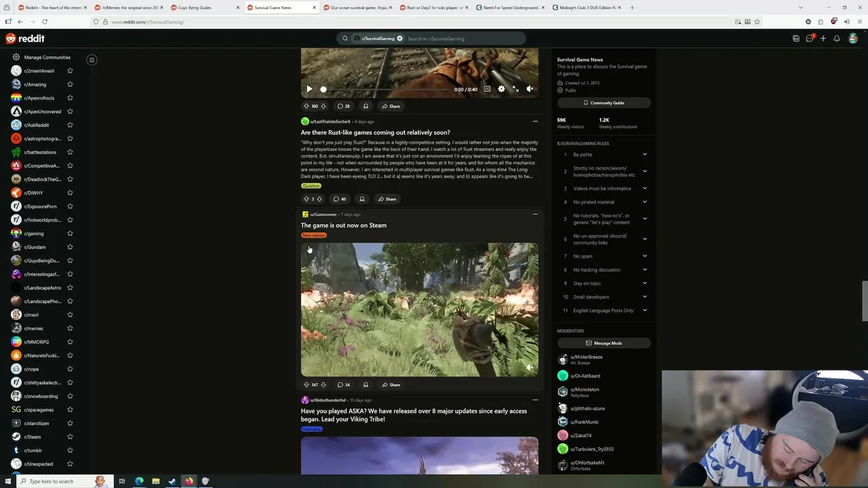
Task: Upvote the post with 100 votes
Action: (306, 106)
